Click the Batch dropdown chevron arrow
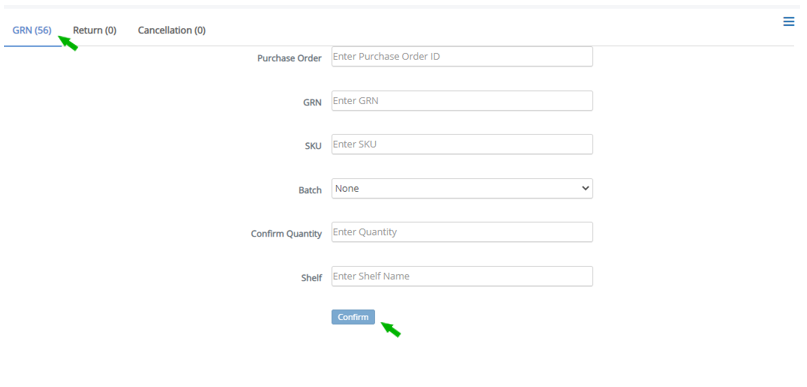The width and height of the screenshot is (807, 387). [585, 188]
